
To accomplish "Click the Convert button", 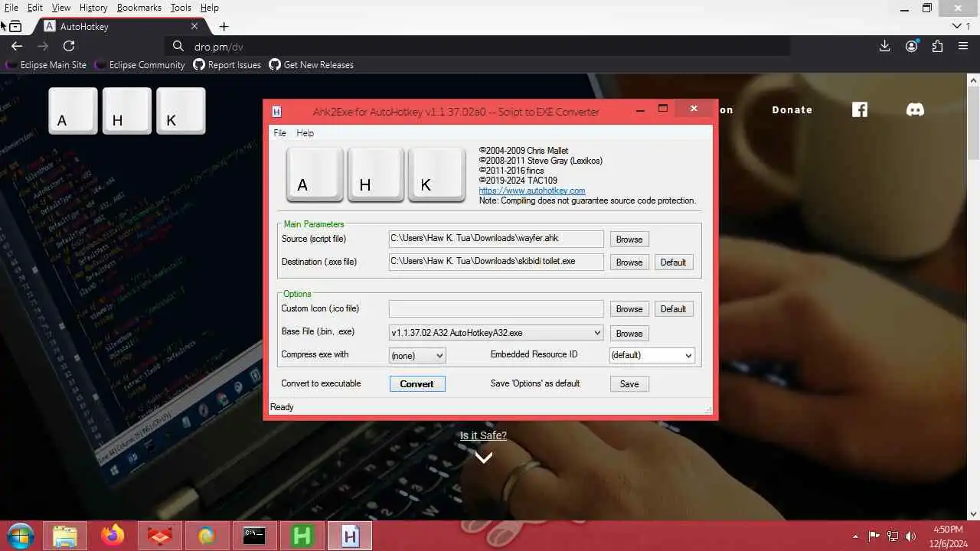I will [x=416, y=384].
